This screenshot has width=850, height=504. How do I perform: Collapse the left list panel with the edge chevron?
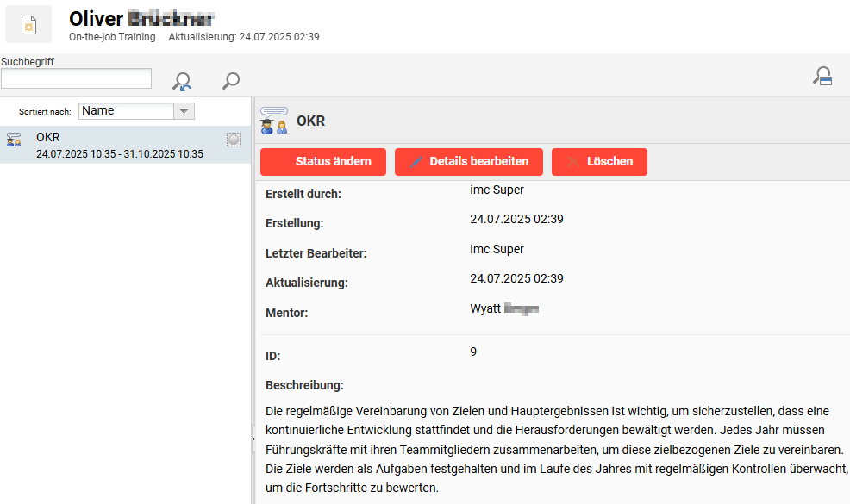click(x=253, y=439)
